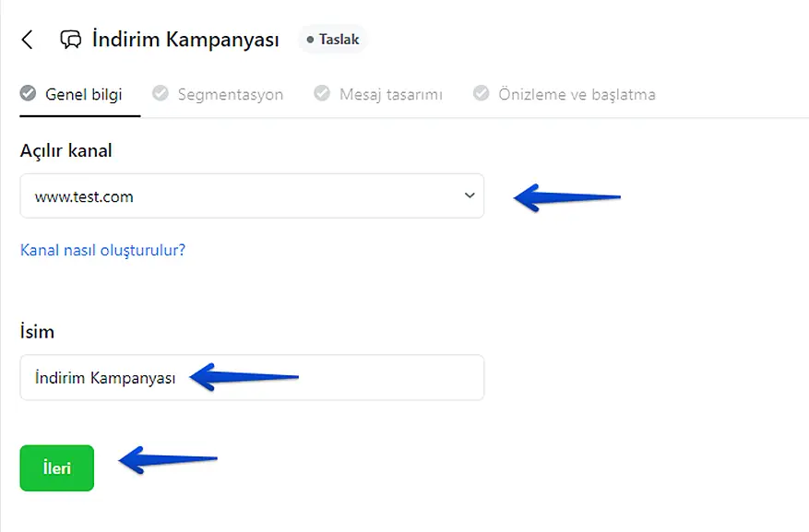Click the dot in the Taslak badge

pos(311,40)
